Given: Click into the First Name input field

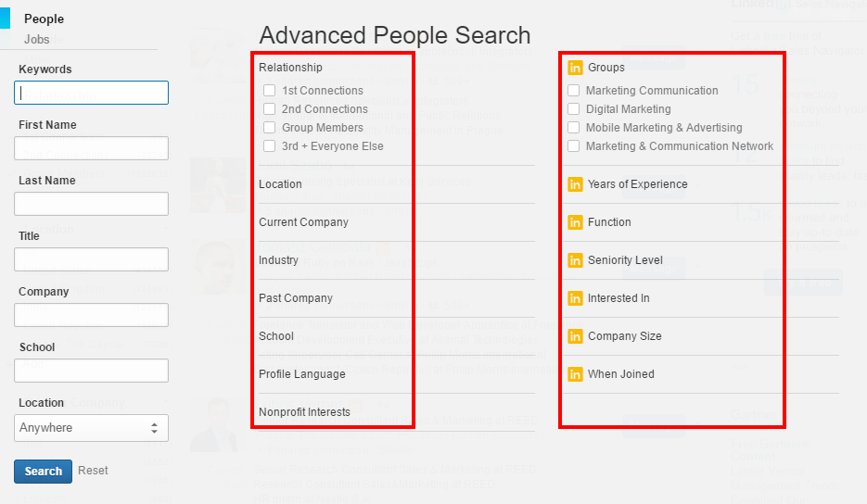Looking at the screenshot, I should click(91, 148).
